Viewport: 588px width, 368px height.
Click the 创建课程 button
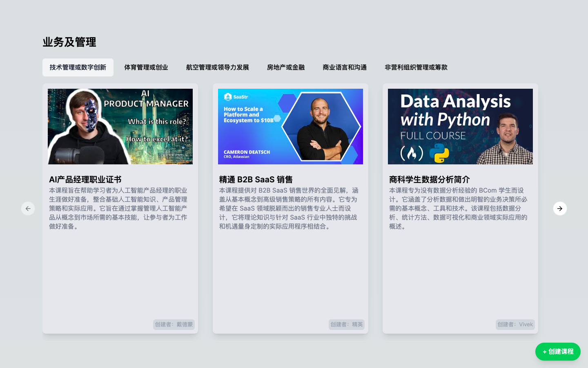558,352
